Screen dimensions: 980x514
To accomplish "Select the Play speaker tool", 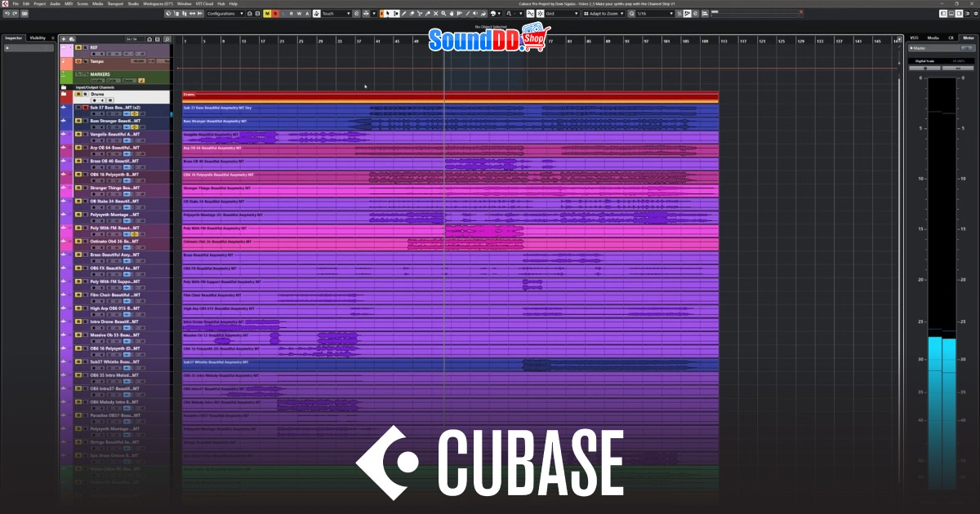I will click(x=475, y=14).
